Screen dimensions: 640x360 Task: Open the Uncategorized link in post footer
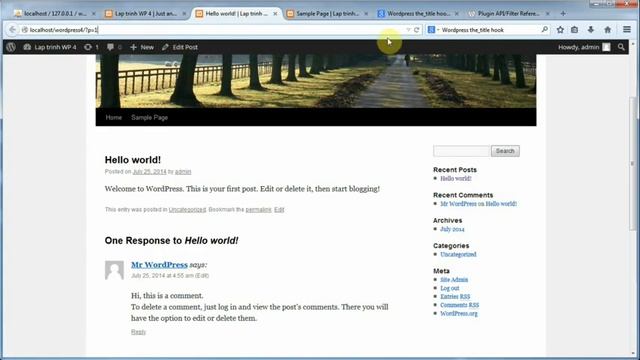[x=187, y=209]
